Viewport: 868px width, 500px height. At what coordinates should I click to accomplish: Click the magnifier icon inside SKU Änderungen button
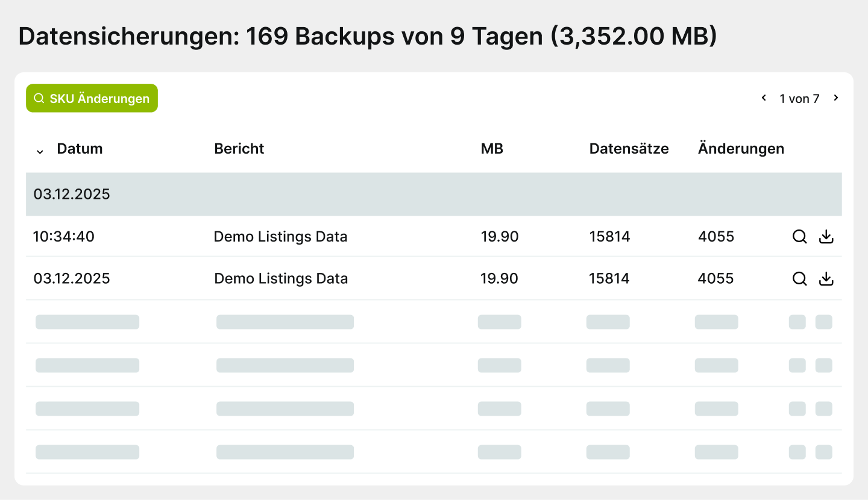pyautogui.click(x=39, y=98)
